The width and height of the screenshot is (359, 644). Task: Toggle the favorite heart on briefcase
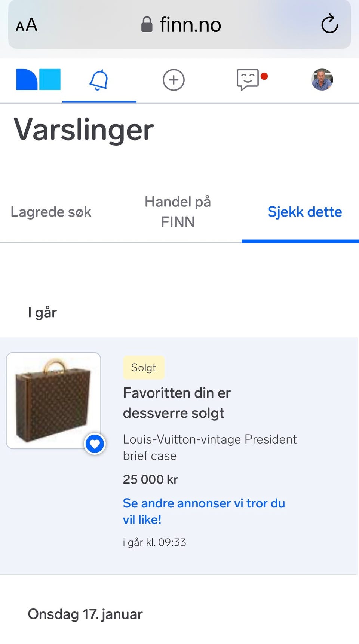(x=95, y=444)
